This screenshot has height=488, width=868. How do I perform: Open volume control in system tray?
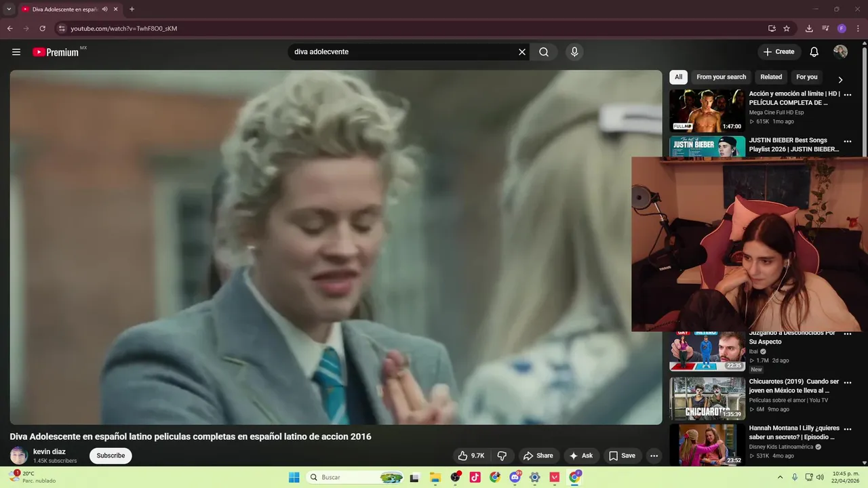tap(820, 477)
